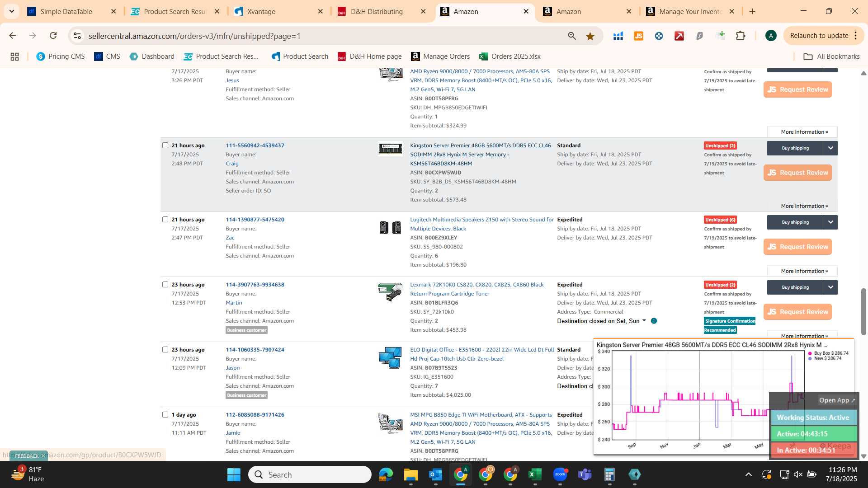View site information icon in address bar
This screenshot has height=488, width=868.
[x=77, y=36]
